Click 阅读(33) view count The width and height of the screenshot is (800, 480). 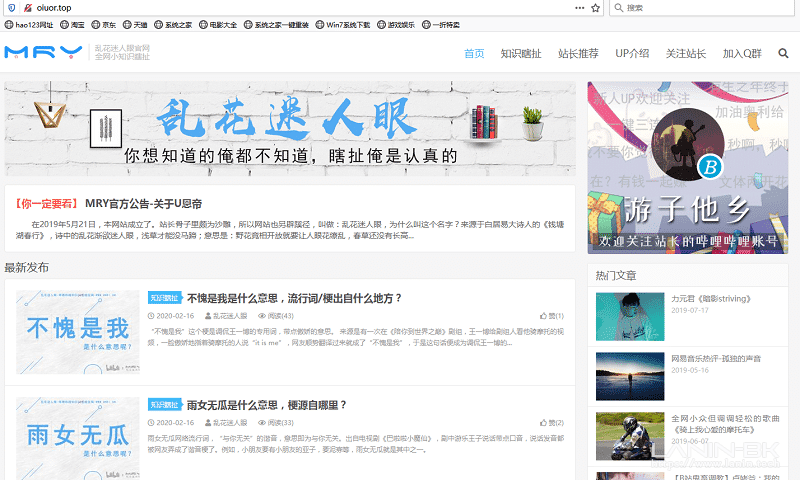[x=276, y=423]
